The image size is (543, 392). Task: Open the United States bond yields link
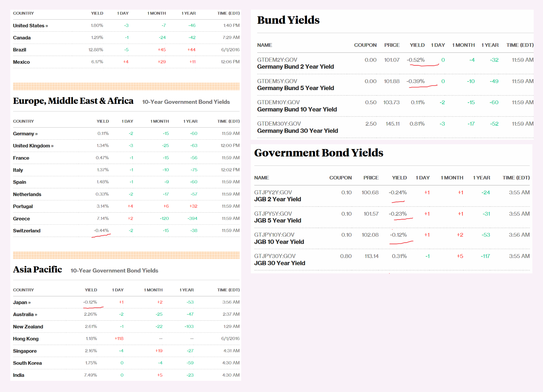pos(30,26)
